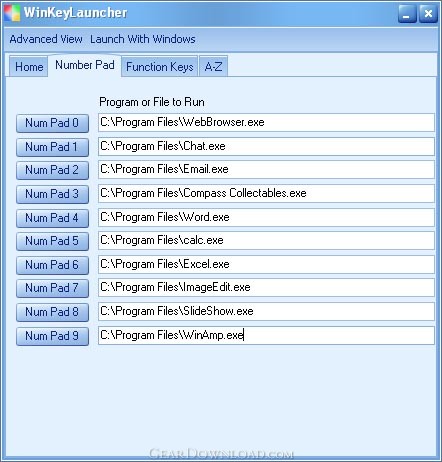
Task: Switch to the Function Keys tab
Action: 160,67
